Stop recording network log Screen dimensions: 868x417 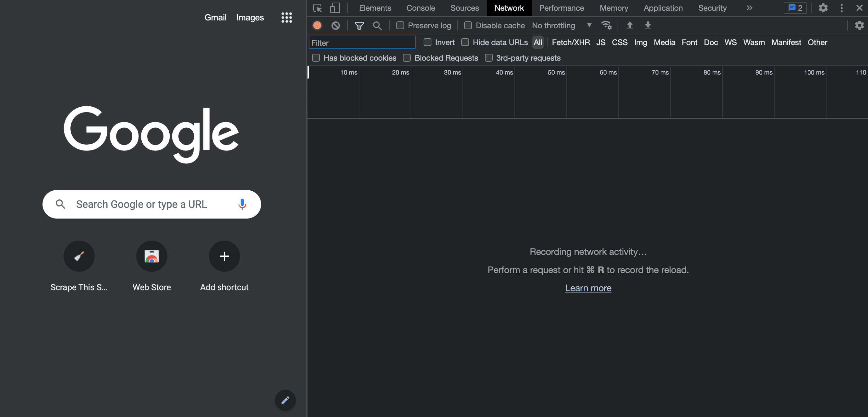[317, 25]
